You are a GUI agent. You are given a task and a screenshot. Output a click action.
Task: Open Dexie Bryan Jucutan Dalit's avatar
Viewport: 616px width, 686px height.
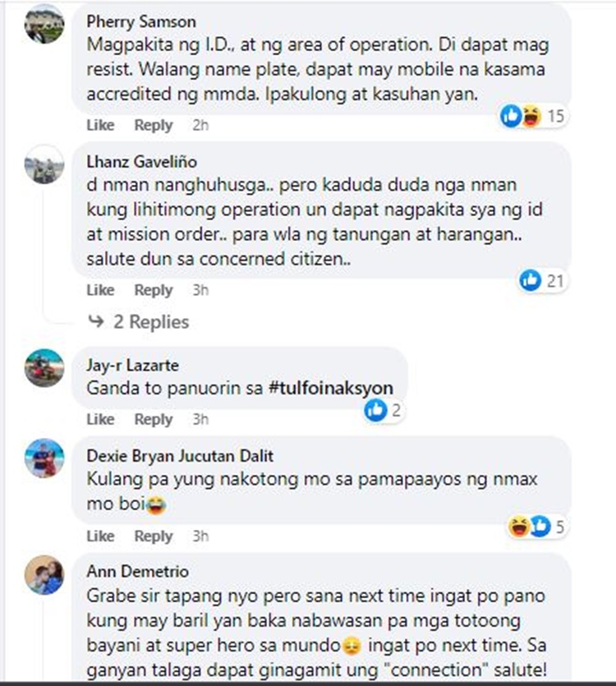point(44,458)
